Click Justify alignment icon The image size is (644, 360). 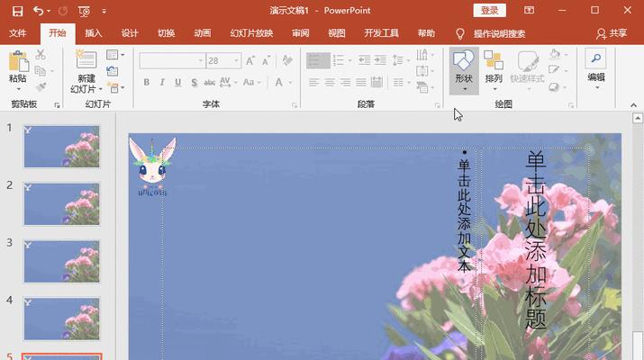[x=361, y=83]
